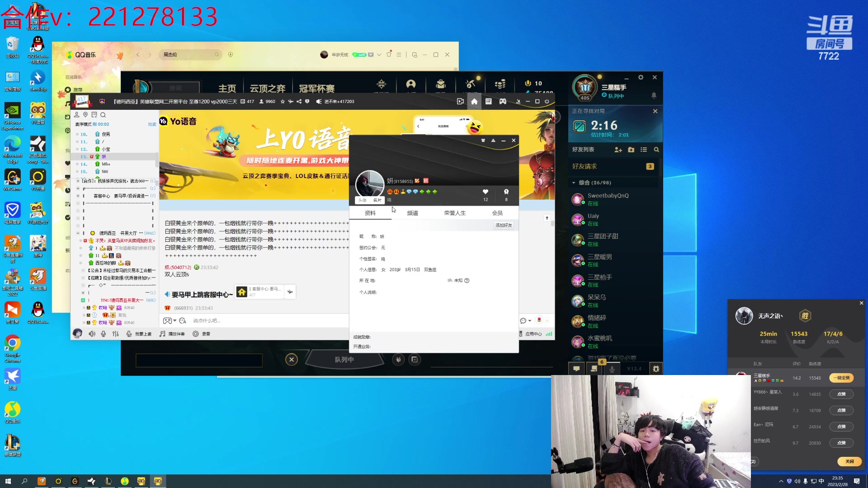
Task: Share the YY channel via share icon
Action: click(x=299, y=102)
